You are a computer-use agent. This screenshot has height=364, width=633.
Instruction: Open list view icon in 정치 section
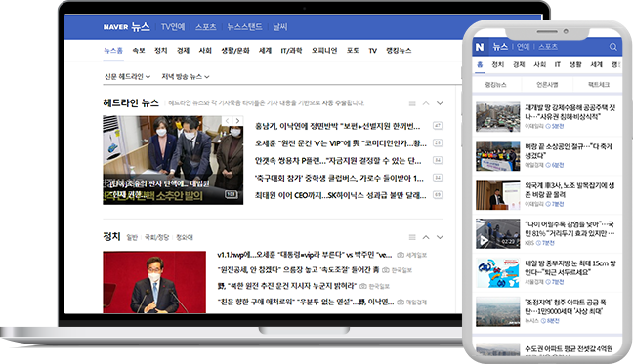[x=412, y=237]
